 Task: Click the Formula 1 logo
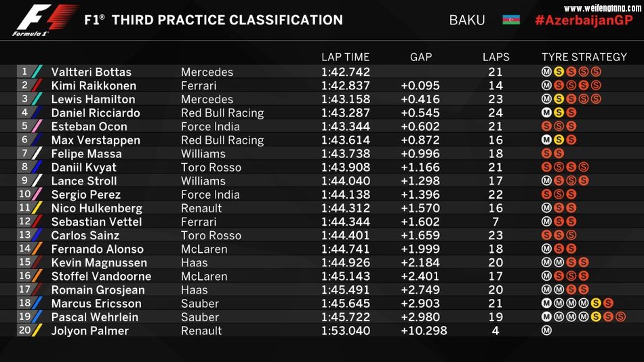(x=45, y=19)
